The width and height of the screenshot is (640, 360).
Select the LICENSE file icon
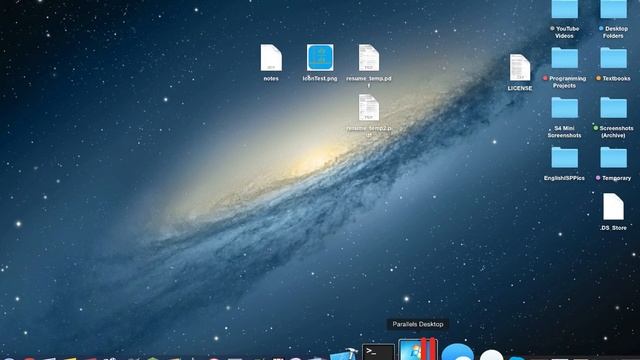click(x=520, y=67)
